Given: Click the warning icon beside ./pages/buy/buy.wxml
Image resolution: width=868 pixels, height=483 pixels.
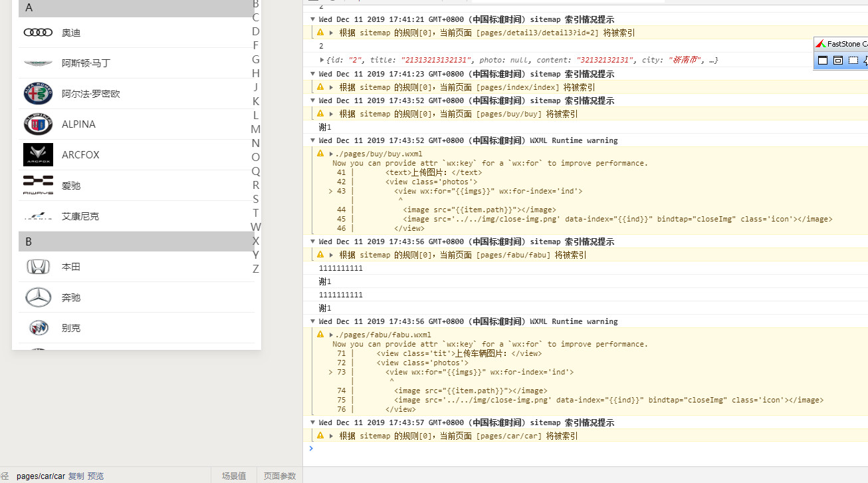Looking at the screenshot, I should coord(320,154).
